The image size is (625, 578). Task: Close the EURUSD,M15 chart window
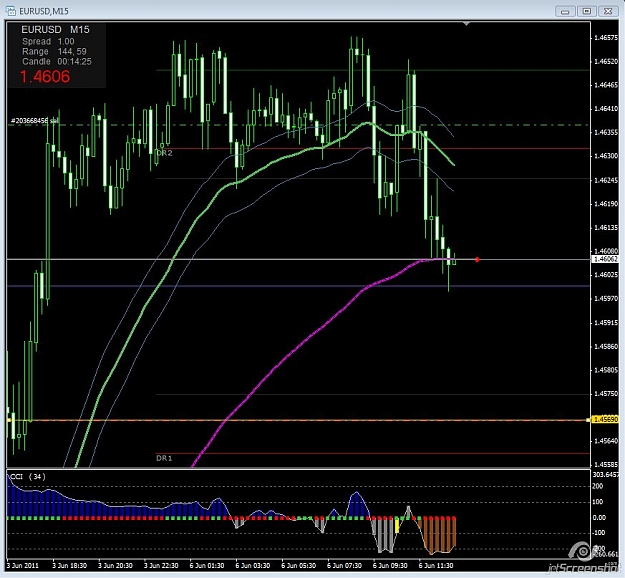point(608,12)
